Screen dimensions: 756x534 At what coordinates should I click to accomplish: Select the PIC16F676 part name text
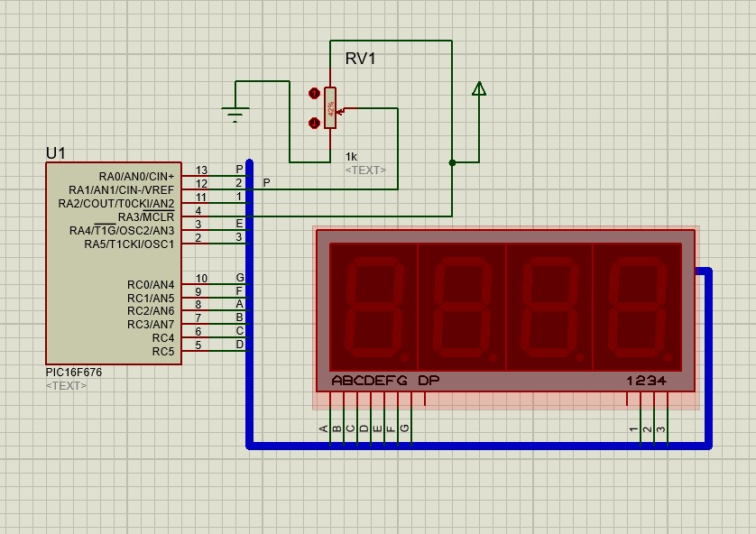[74, 372]
